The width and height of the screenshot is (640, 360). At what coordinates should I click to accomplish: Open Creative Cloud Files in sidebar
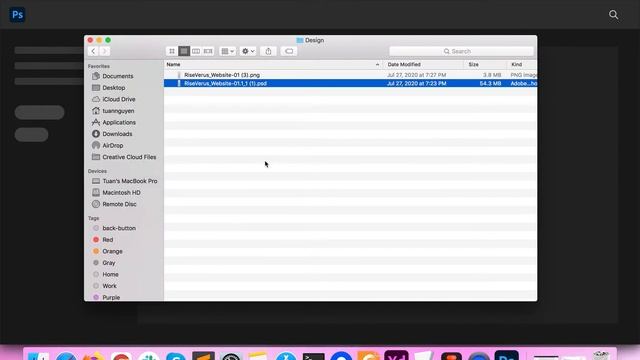129,157
